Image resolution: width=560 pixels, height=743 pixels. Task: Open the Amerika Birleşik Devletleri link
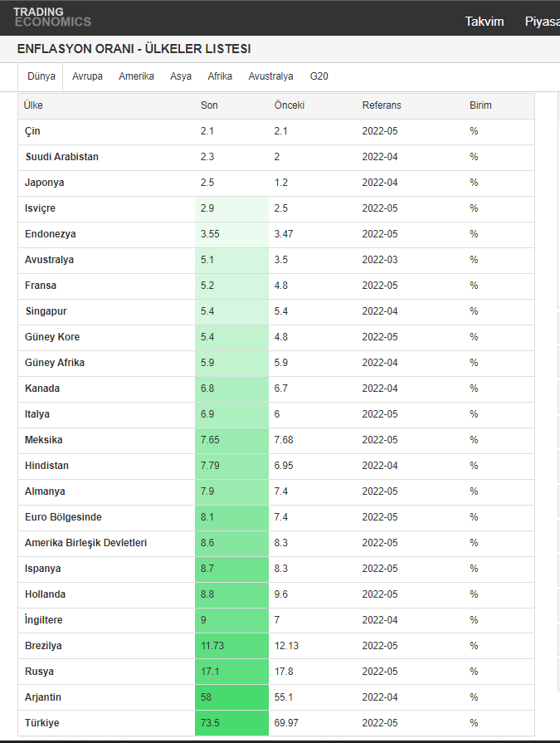click(85, 543)
